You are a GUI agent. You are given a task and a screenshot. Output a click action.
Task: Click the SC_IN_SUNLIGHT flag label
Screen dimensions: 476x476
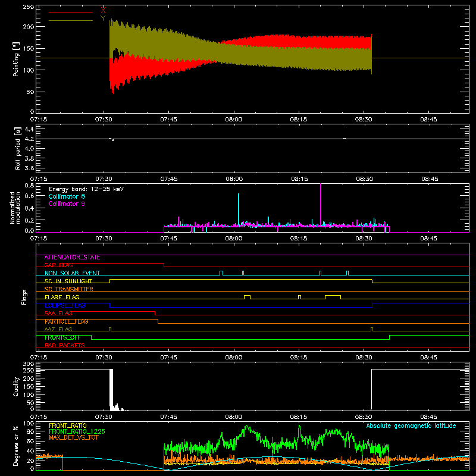pos(68,281)
